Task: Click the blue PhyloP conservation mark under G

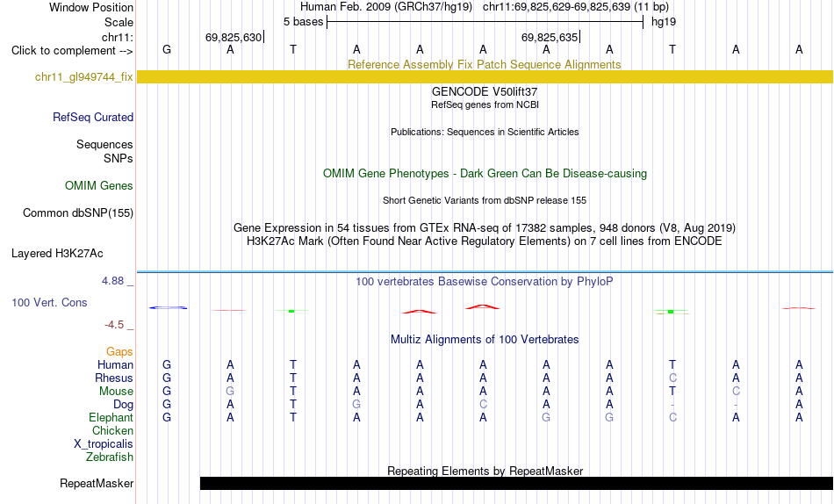Action: tap(168, 307)
